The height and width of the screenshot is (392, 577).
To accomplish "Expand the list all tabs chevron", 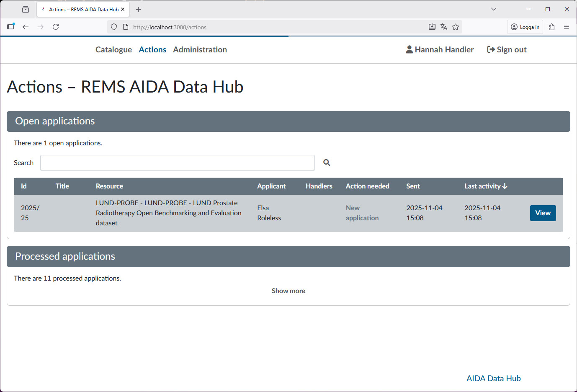I will tap(494, 9).
